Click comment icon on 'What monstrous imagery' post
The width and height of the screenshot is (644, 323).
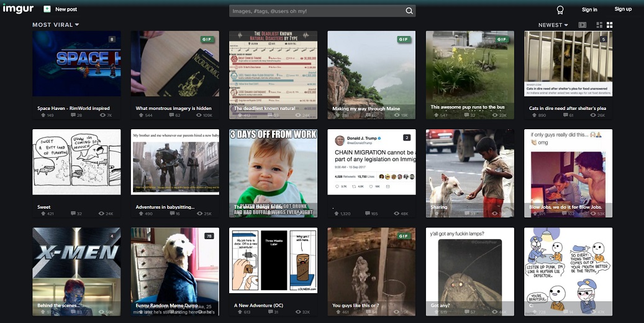click(171, 116)
